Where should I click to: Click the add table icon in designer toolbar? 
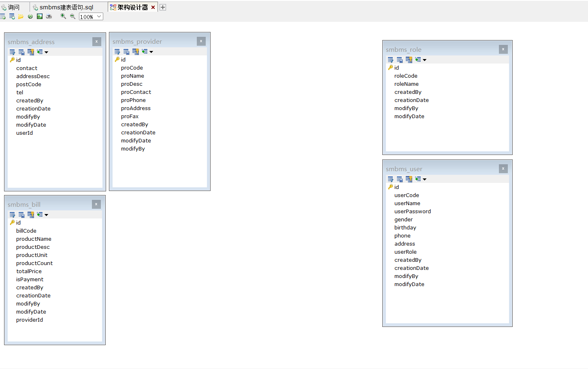coord(12,17)
